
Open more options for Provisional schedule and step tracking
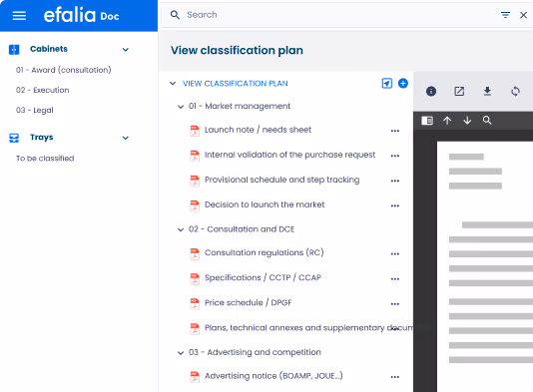(x=395, y=181)
